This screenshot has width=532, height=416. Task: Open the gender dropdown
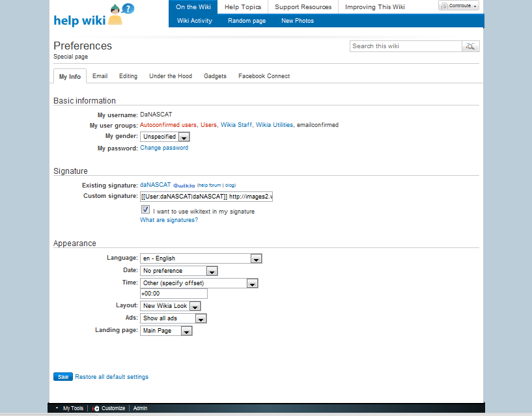point(165,137)
